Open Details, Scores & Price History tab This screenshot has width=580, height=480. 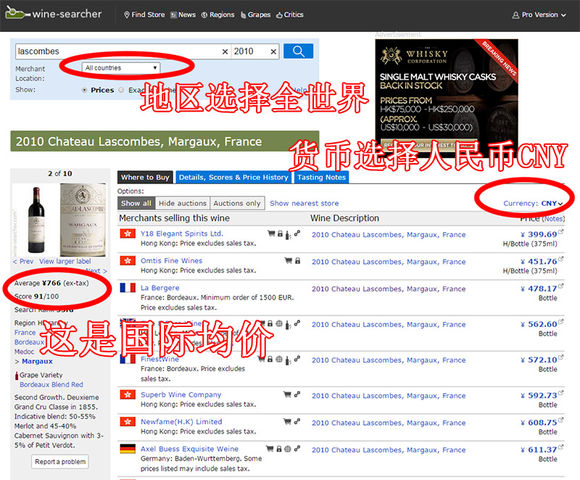233,178
